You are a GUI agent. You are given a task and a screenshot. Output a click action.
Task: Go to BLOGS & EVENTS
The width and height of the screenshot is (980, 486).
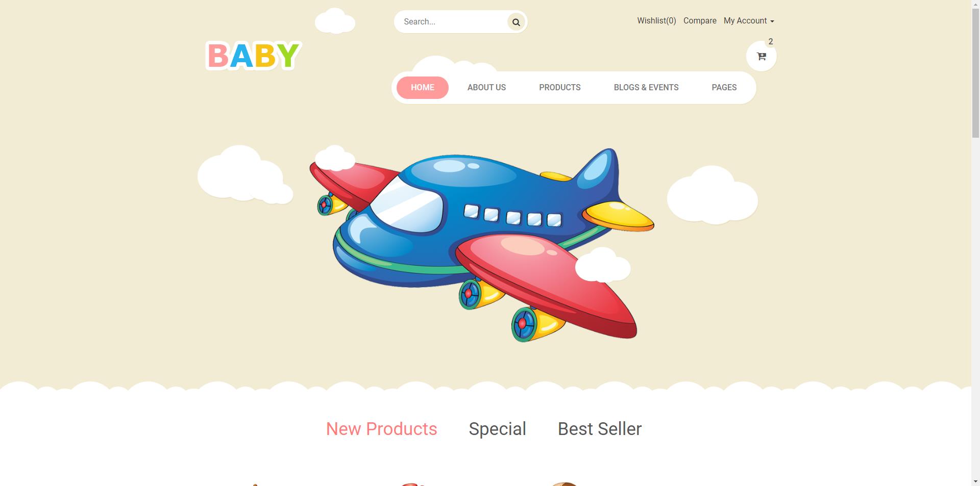[646, 87]
